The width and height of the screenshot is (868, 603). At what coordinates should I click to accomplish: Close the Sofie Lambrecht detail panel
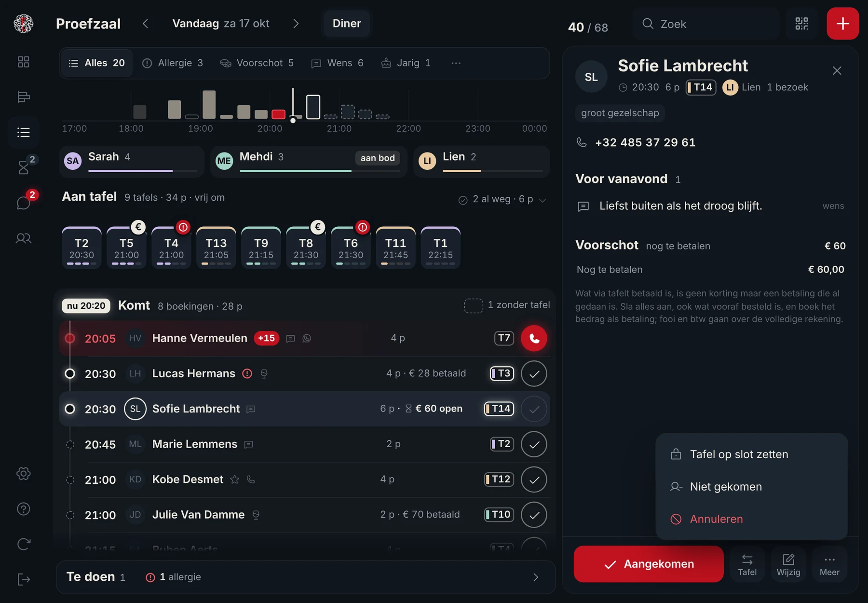point(837,71)
